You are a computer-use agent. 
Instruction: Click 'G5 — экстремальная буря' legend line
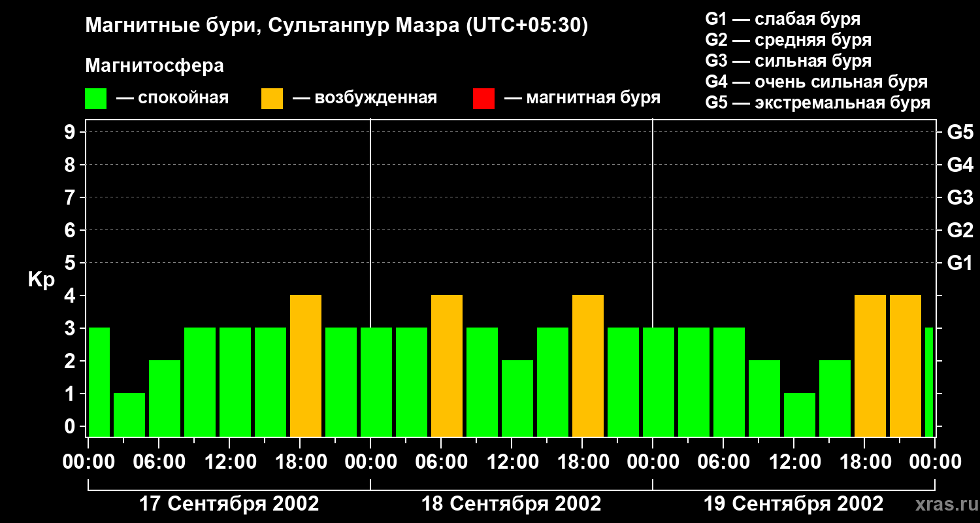click(818, 103)
